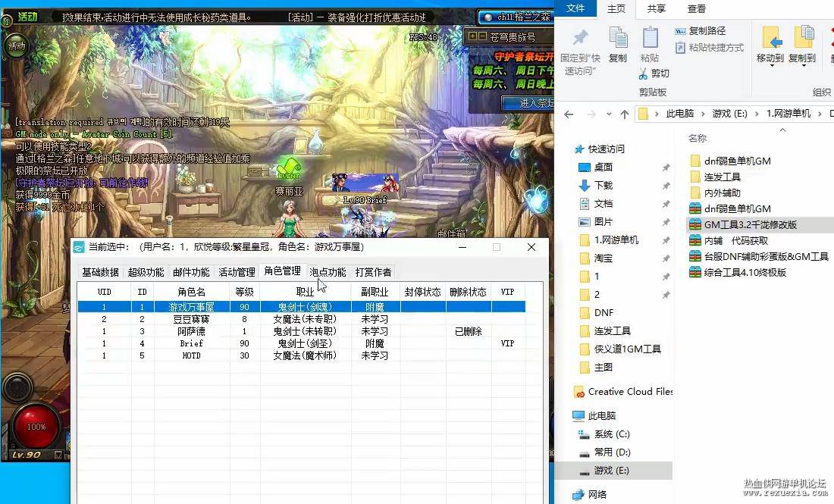Click the 剪切 scissors icon

[643, 74]
